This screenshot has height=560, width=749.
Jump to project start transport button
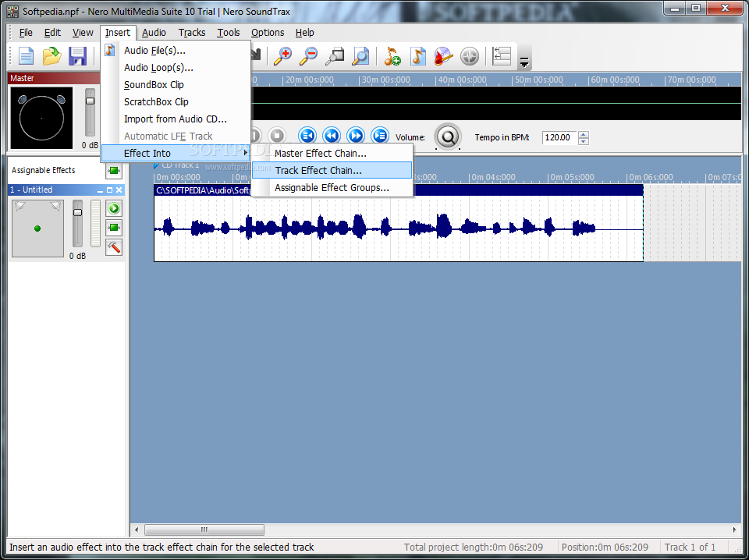[x=307, y=136]
